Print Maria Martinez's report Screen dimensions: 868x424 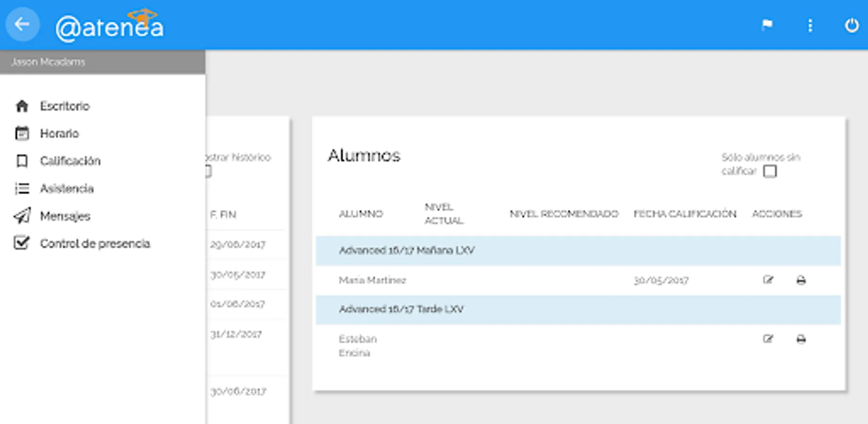point(801,280)
